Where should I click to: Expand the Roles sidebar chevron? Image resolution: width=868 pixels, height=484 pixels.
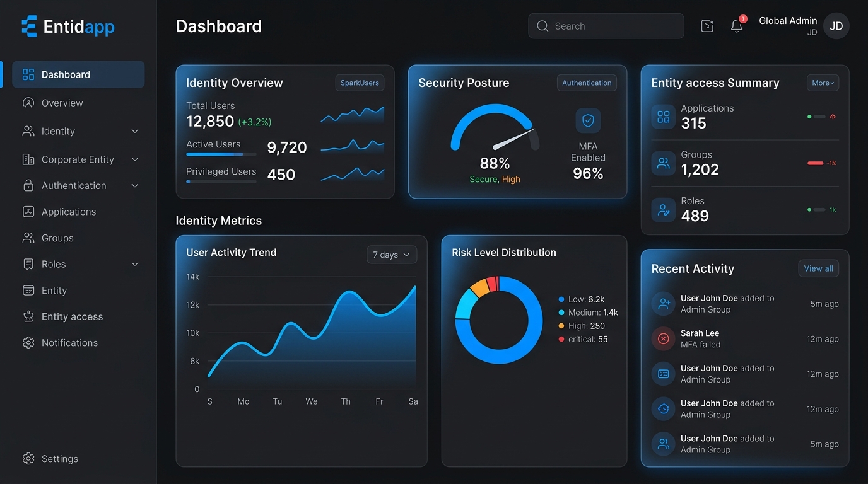click(x=135, y=264)
